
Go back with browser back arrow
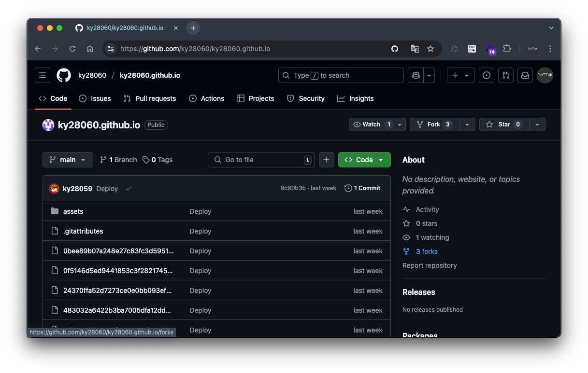click(x=38, y=49)
